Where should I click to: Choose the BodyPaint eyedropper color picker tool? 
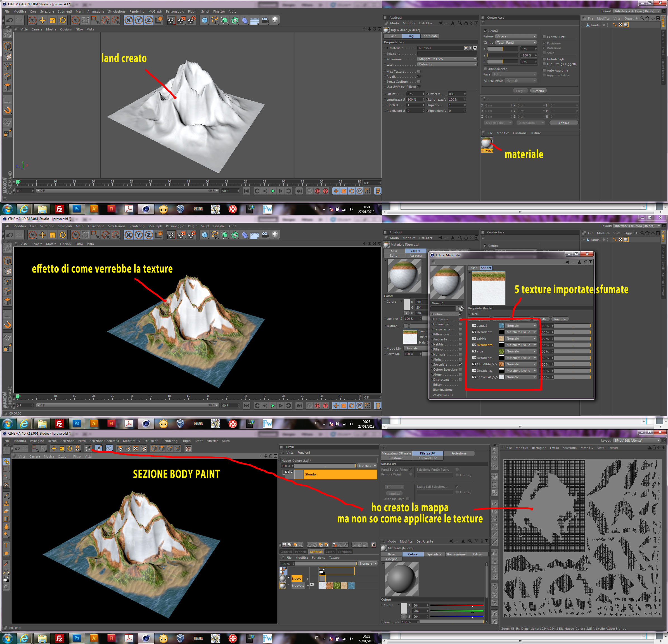(x=6, y=563)
